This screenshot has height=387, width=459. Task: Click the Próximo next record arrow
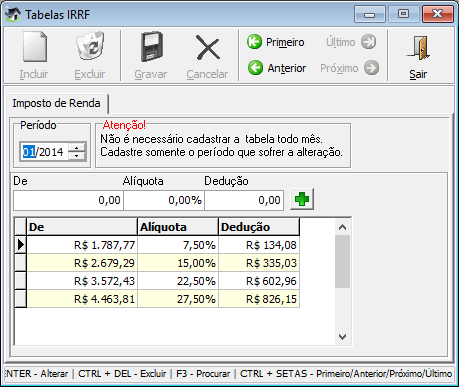(371, 68)
